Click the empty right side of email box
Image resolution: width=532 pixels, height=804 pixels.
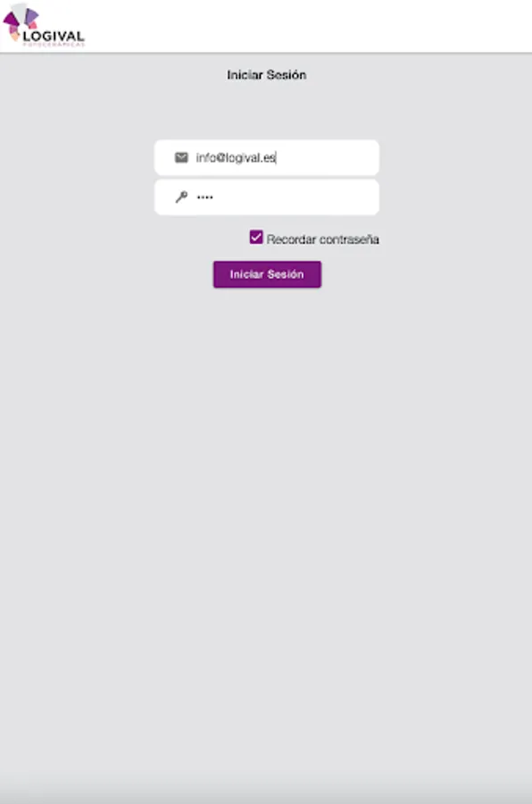[328, 157]
